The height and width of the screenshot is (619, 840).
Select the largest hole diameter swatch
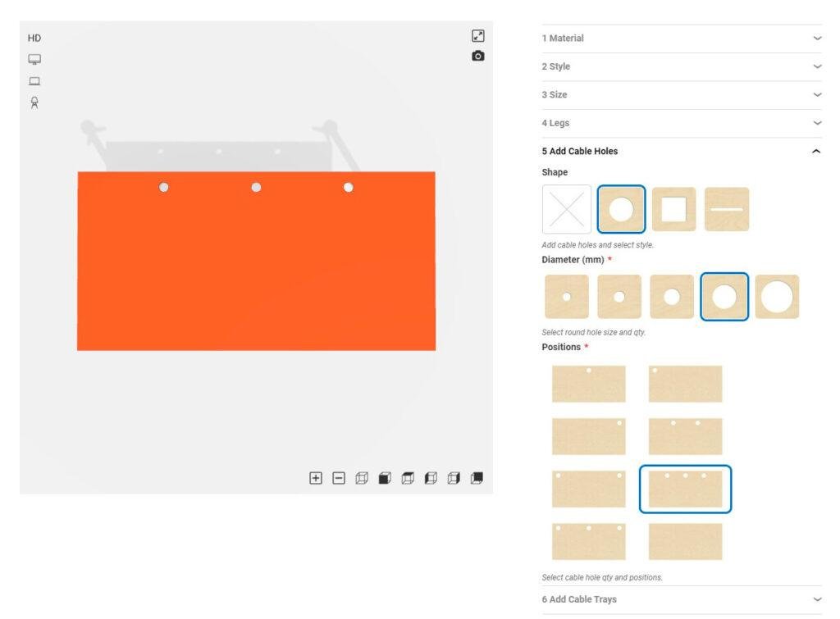tap(777, 297)
